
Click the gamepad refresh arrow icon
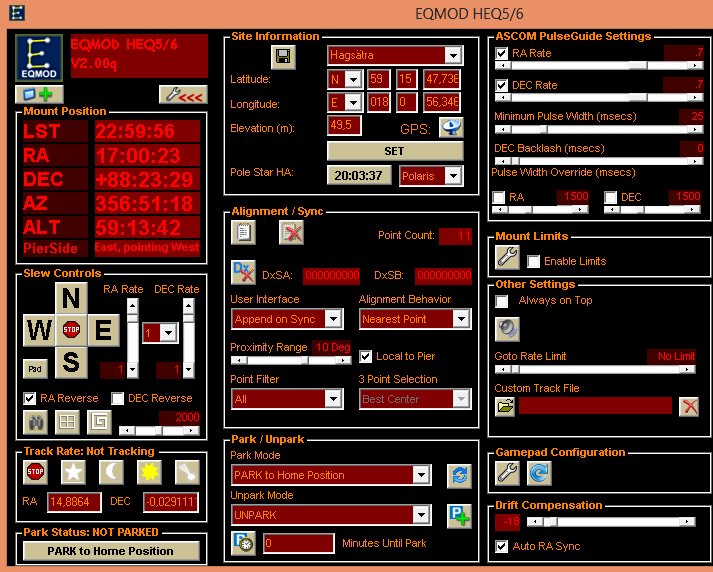[539, 473]
